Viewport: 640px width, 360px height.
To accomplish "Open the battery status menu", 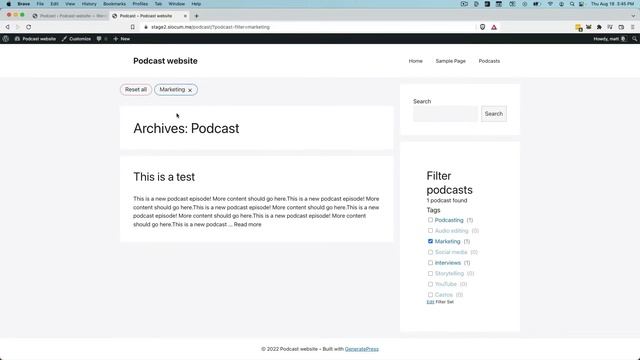I will (537, 4).
